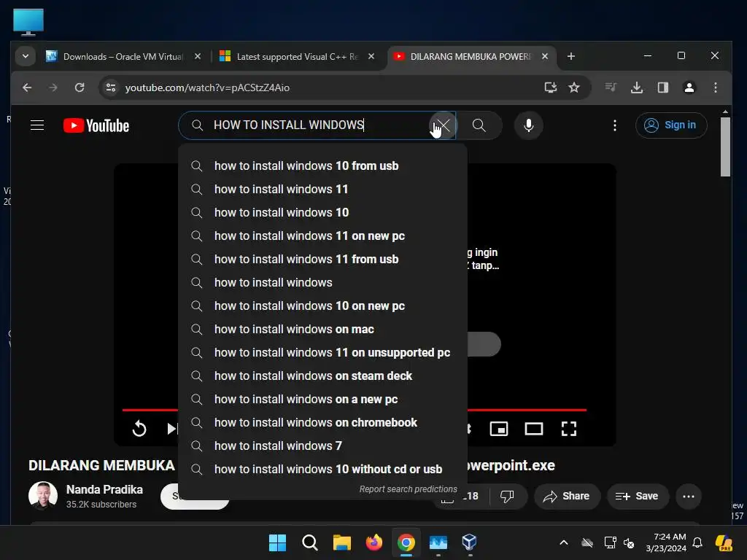The image size is (747, 560).
Task: Close the Oracle VM VirtualBox tab
Action: (198, 57)
